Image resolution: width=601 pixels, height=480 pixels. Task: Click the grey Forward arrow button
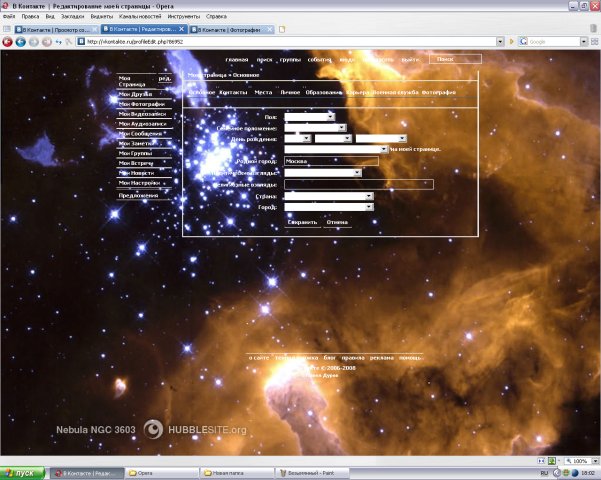34,42
